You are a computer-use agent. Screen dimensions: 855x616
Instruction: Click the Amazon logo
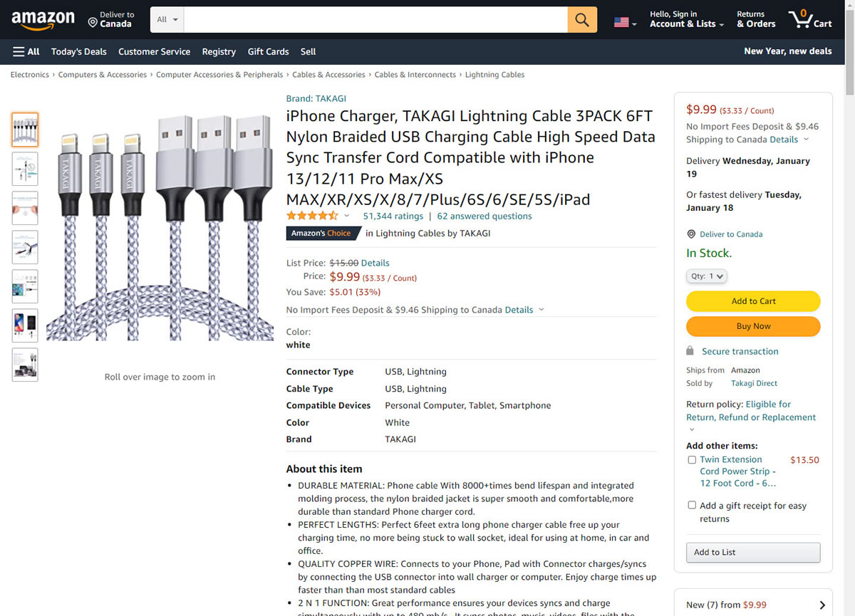tap(43, 21)
